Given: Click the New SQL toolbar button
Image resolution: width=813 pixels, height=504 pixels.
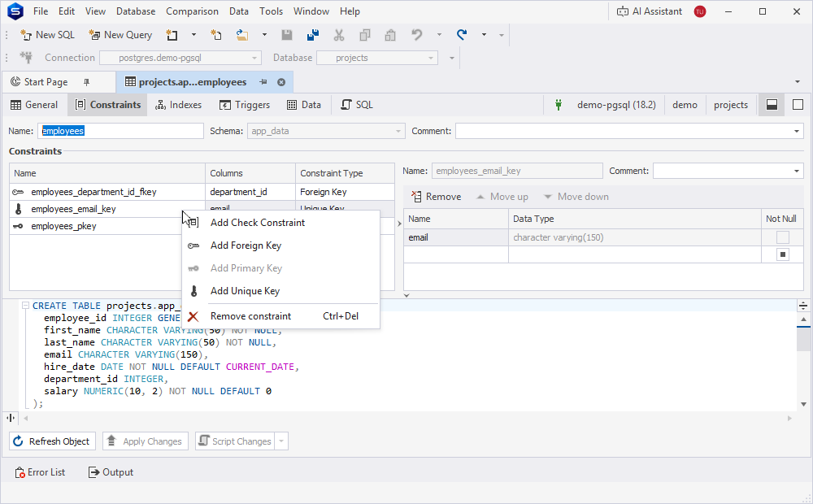Looking at the screenshot, I should tap(47, 35).
